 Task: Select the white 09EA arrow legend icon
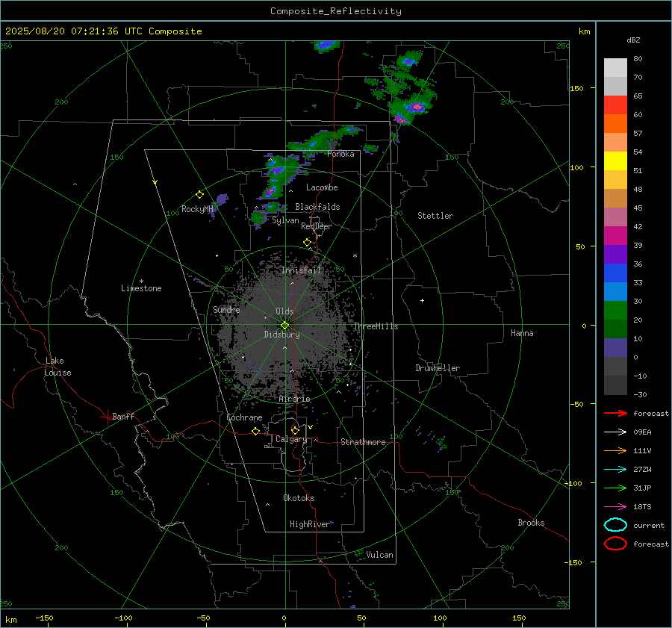pos(615,432)
